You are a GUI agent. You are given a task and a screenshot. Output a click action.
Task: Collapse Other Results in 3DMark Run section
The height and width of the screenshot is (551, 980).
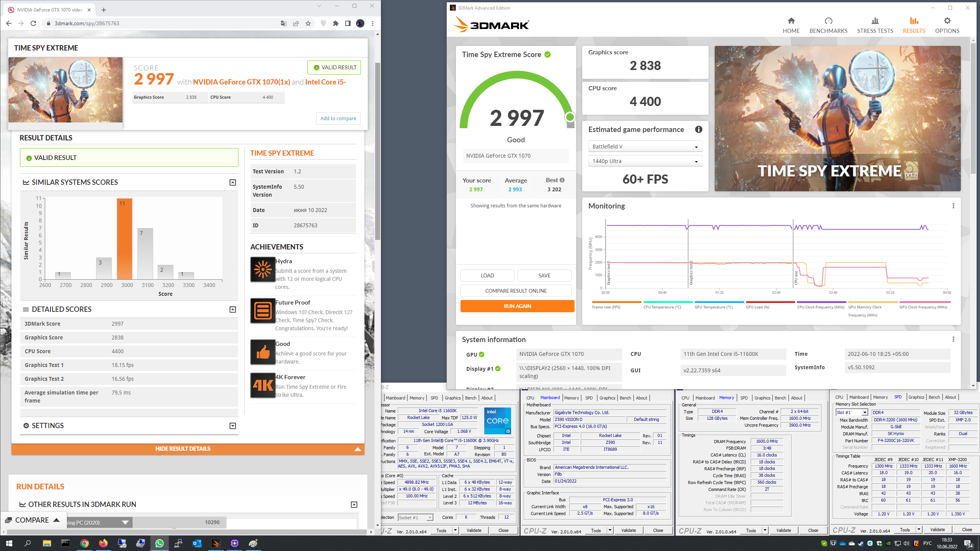(354, 505)
